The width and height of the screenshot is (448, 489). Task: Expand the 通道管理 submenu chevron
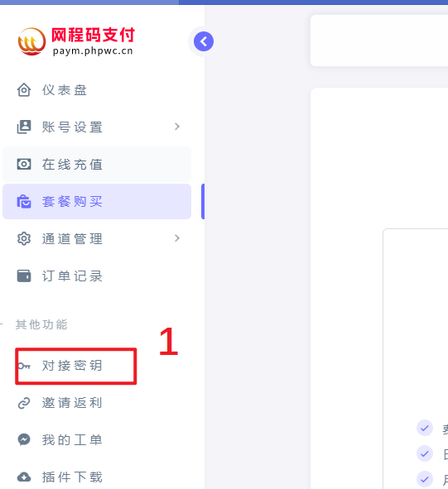(177, 238)
